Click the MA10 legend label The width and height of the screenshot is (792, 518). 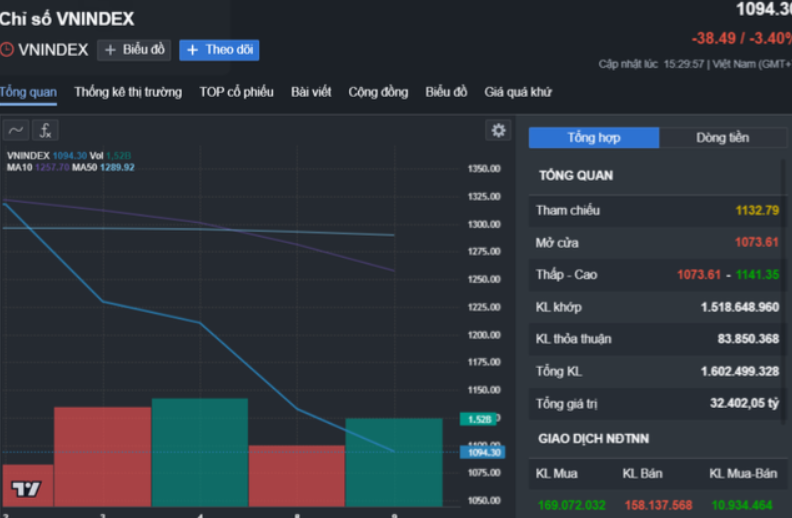19,167
